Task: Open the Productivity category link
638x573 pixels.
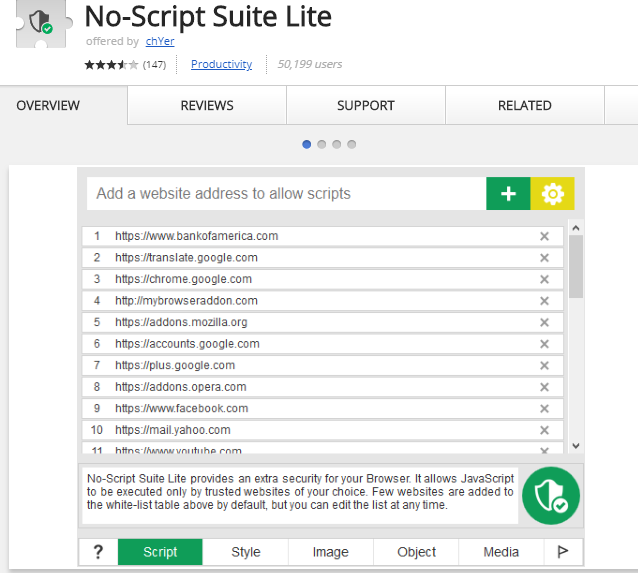Action: tap(221, 64)
